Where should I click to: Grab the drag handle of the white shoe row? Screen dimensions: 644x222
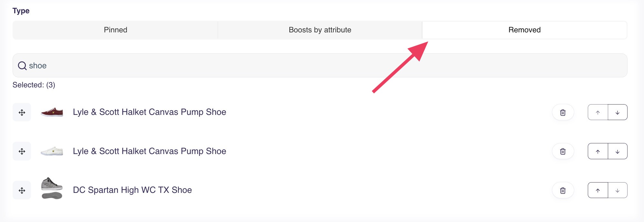coord(22,151)
